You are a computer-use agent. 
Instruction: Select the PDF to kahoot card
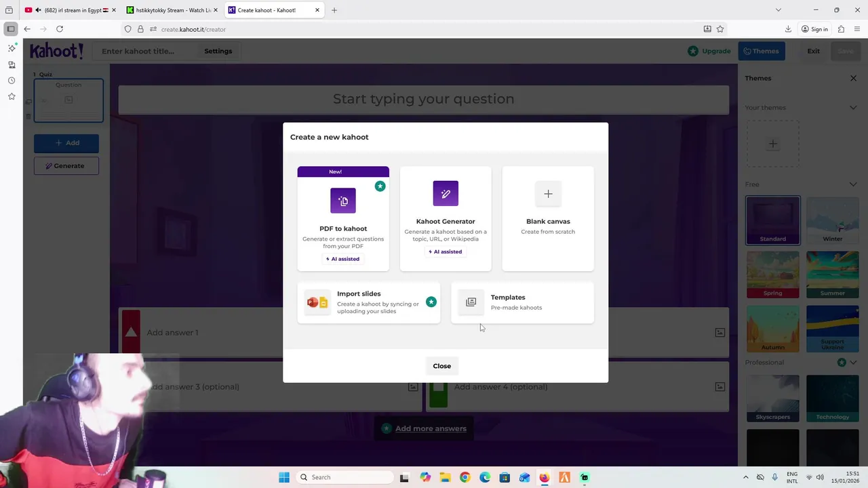[343, 218]
